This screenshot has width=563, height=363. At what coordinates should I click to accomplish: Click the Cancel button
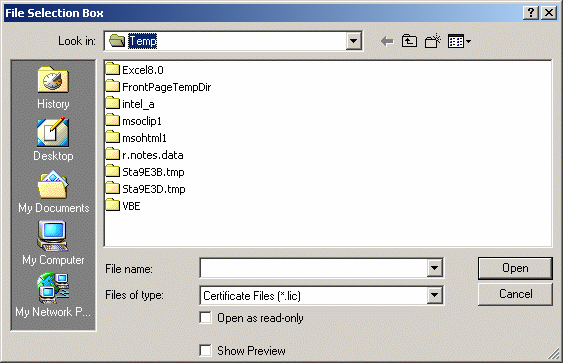(515, 294)
